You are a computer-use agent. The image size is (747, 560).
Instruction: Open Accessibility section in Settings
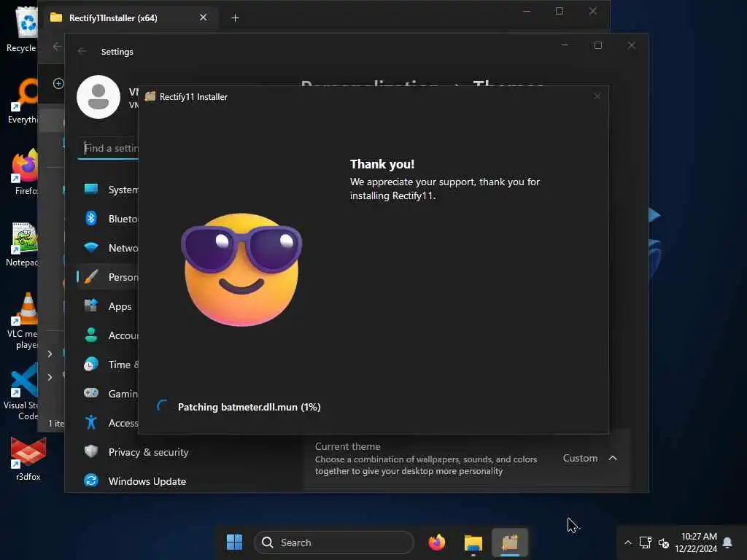click(x=109, y=422)
